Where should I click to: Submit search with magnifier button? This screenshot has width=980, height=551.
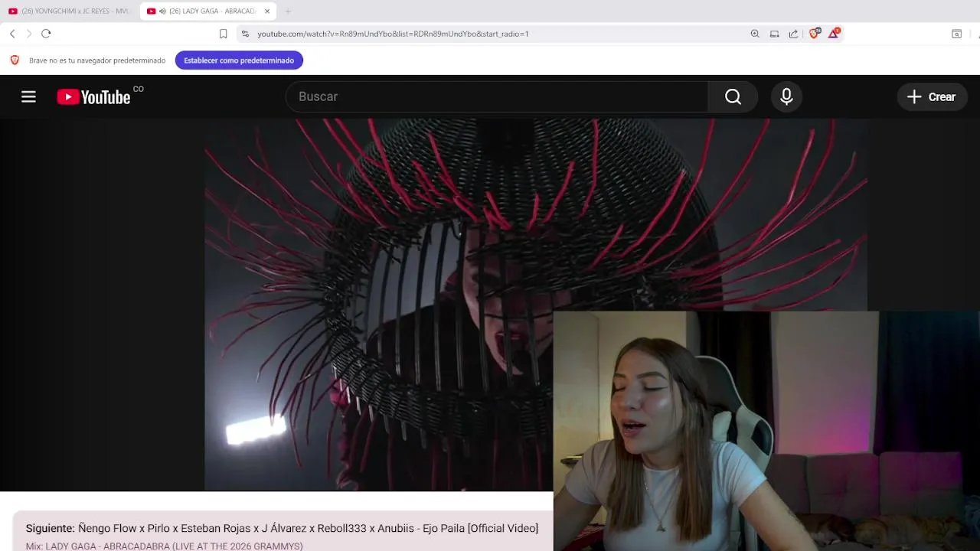pyautogui.click(x=733, y=96)
